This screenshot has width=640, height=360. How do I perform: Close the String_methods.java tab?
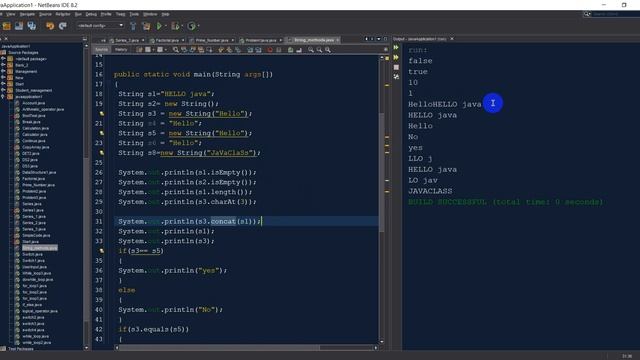[338, 40]
